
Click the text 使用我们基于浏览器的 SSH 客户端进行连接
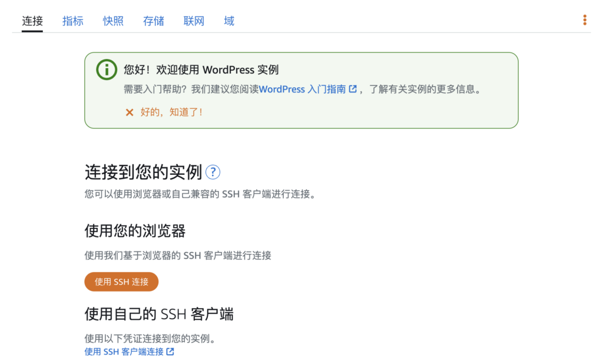coord(178,256)
